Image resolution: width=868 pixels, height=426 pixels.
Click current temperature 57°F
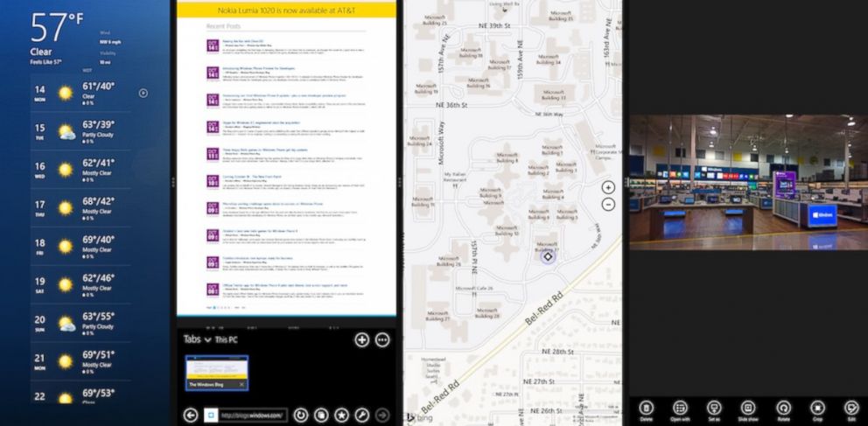pyautogui.click(x=57, y=26)
